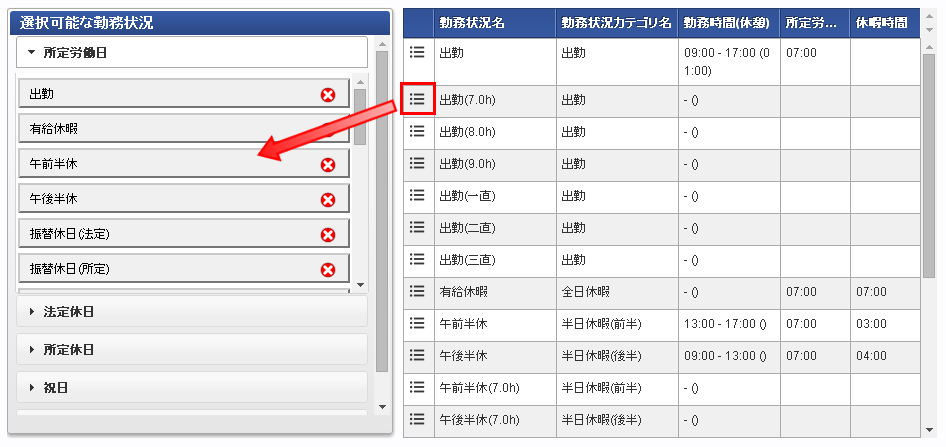The height and width of the screenshot is (447, 946).
Task: Select 午前半休 item in left list
Action: (184, 163)
